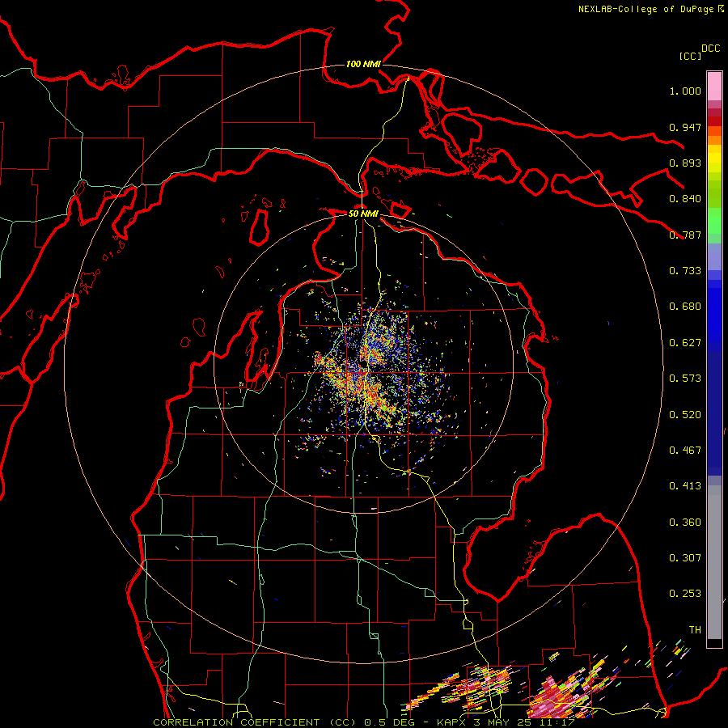
Task: Pick the periwinkle segment of the color bar
Action: pyautogui.click(x=714, y=257)
